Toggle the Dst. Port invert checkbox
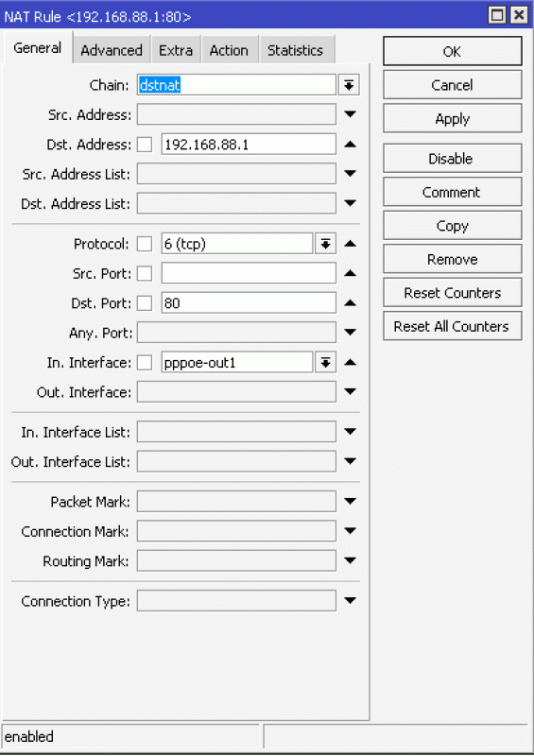The image size is (534, 756). coord(145,303)
